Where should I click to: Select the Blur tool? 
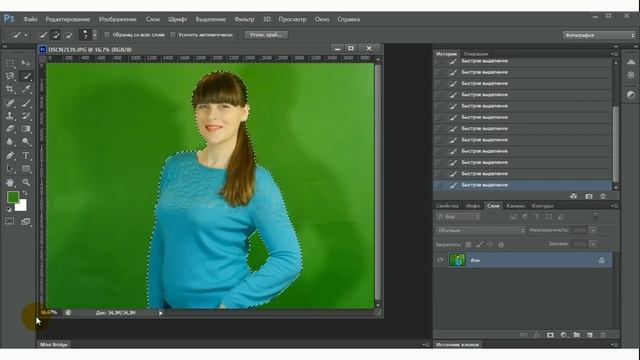point(10,142)
